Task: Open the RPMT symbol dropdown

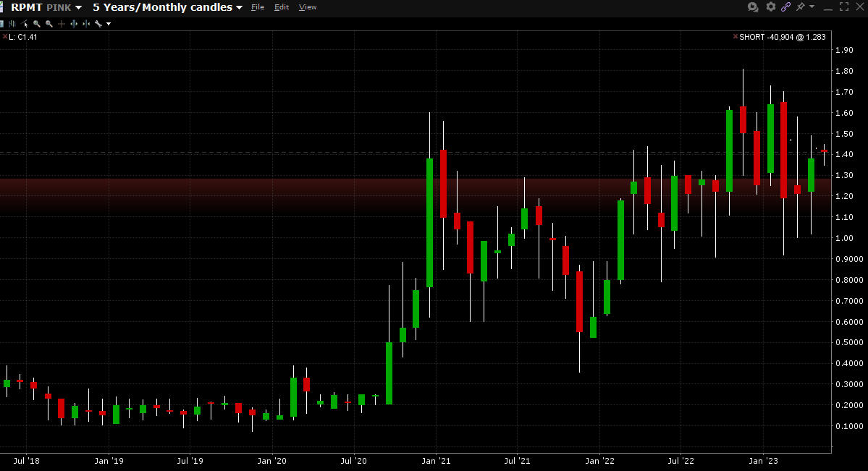Action: [x=79, y=7]
